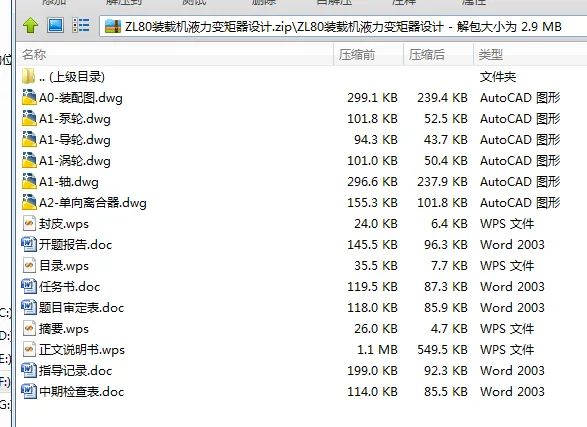
Task: Click the 299.1 KB size of A0-装配图.dwg
Action: click(372, 98)
